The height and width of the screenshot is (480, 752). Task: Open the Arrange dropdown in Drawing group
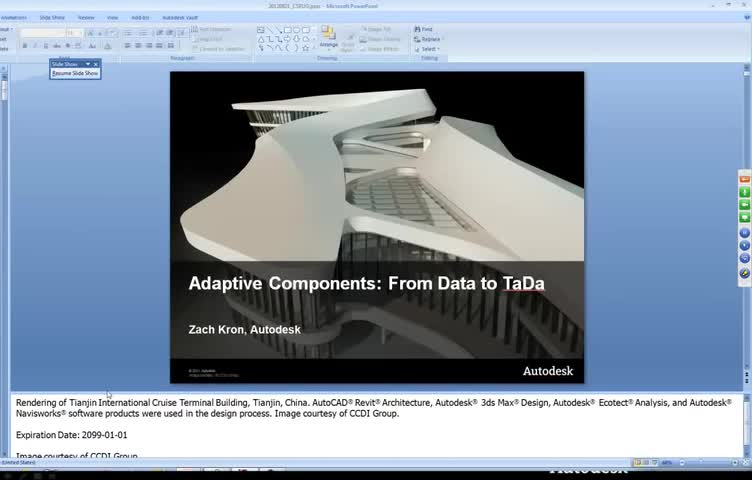pyautogui.click(x=329, y=37)
